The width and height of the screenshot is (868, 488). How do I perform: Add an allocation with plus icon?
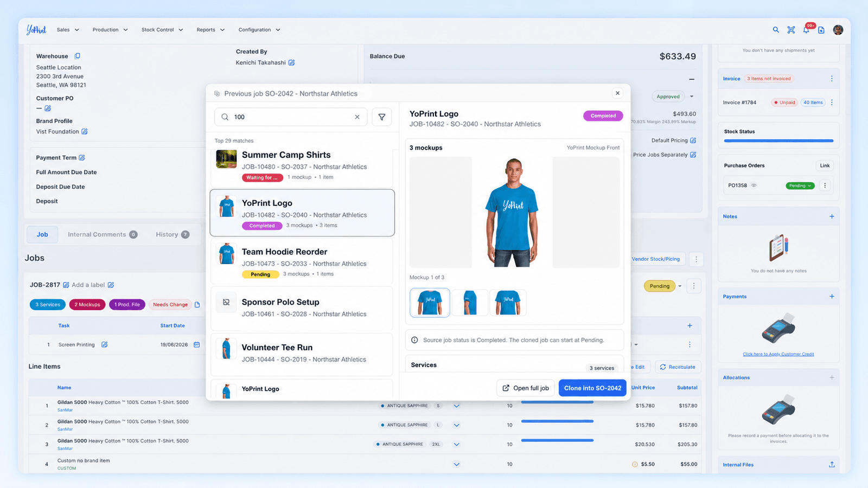[832, 377]
